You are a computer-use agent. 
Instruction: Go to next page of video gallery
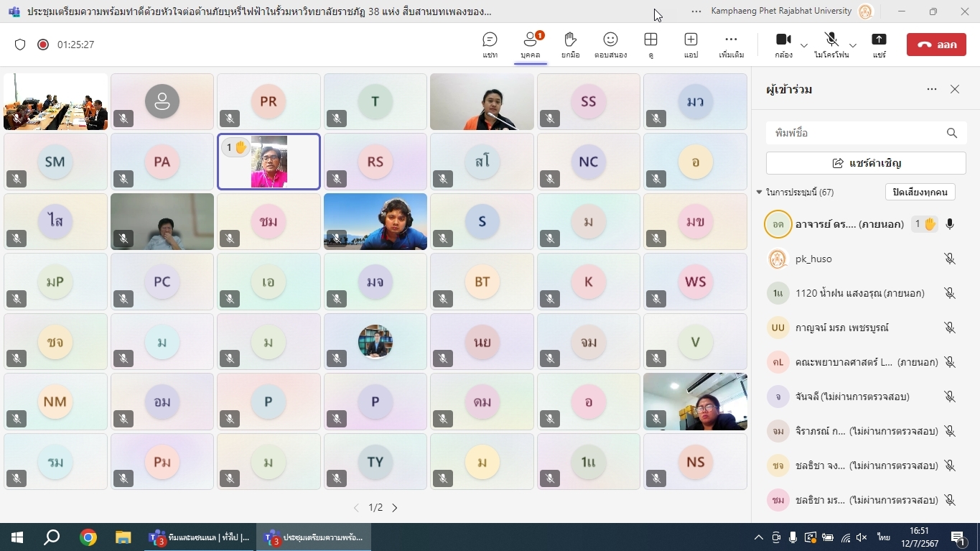395,508
